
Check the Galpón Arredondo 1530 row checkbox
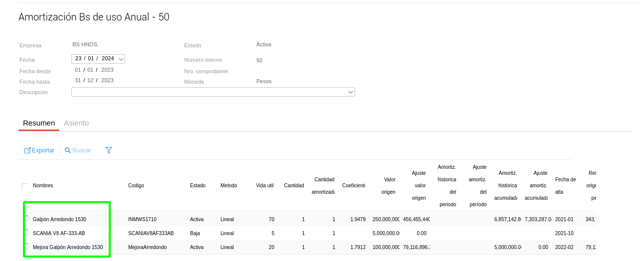26,219
